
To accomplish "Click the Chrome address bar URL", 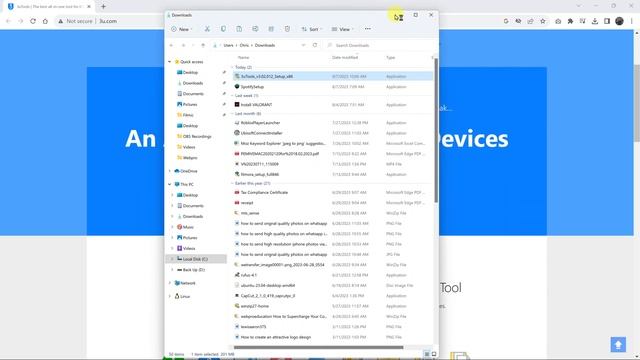I will 108,21.
